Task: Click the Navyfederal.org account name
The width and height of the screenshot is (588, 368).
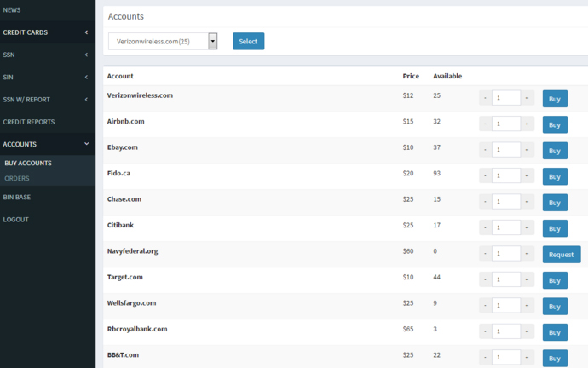Action: 132,251
